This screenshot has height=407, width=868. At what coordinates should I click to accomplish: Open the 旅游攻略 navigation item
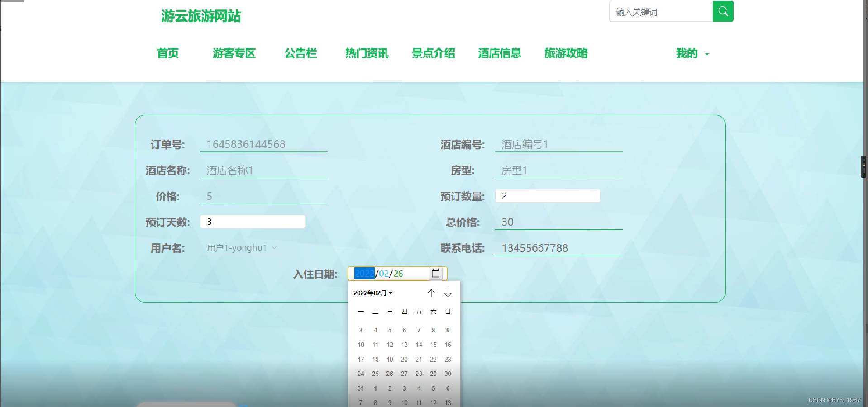tap(566, 53)
